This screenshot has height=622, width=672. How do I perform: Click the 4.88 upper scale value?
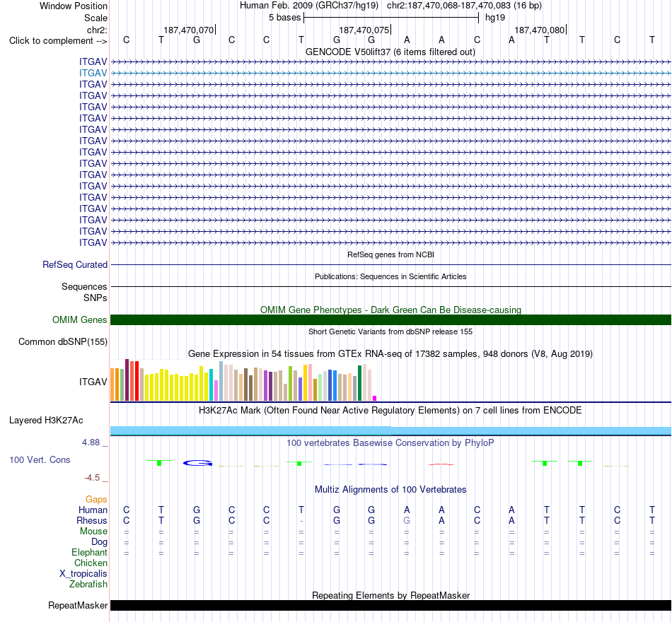(x=91, y=442)
